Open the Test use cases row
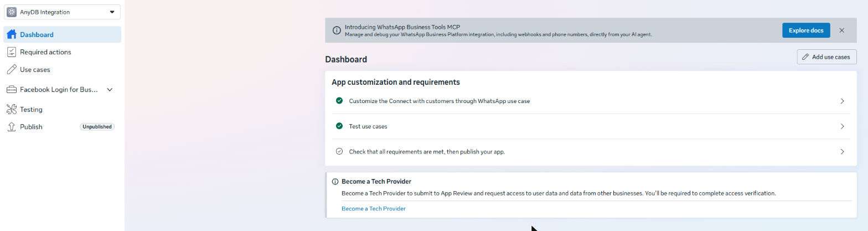The width and height of the screenshot is (868, 231). (591, 126)
